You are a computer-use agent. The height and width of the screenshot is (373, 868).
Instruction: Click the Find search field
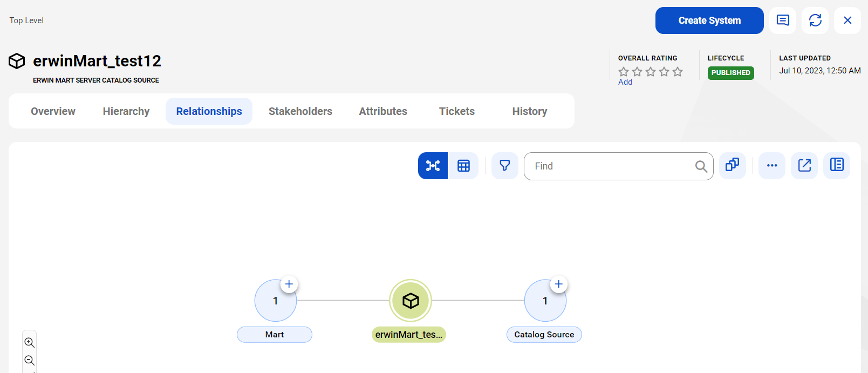pos(618,166)
